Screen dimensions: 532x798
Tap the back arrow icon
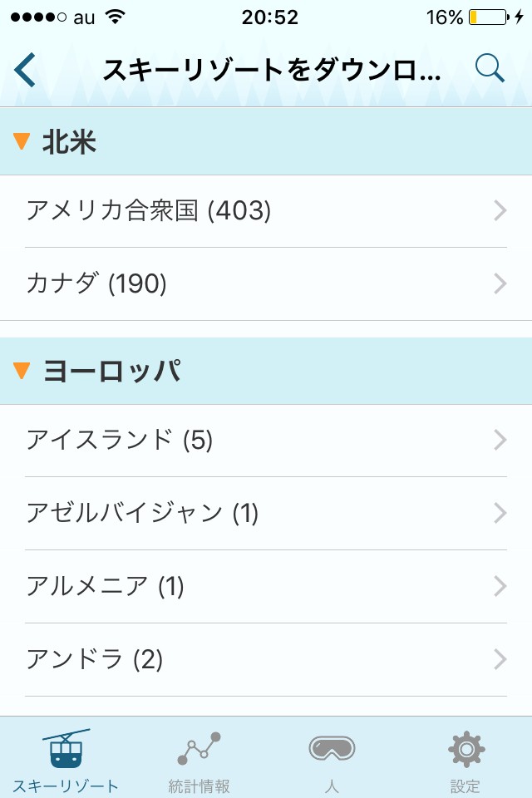point(26,70)
